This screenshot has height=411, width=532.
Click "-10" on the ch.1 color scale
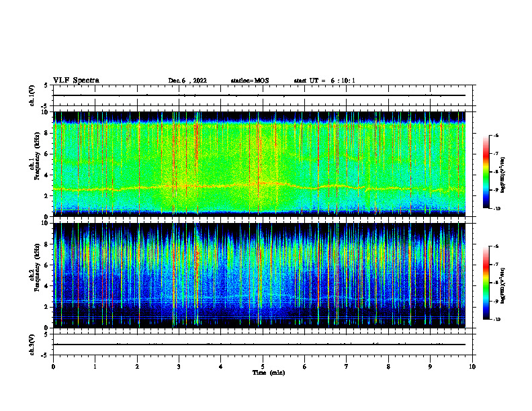click(x=496, y=209)
